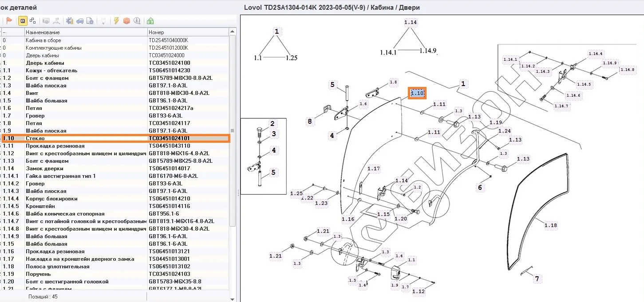This screenshot has width=644, height=302.
Task: Toggle the highlighted numbered-position view button
Action: (22, 21)
